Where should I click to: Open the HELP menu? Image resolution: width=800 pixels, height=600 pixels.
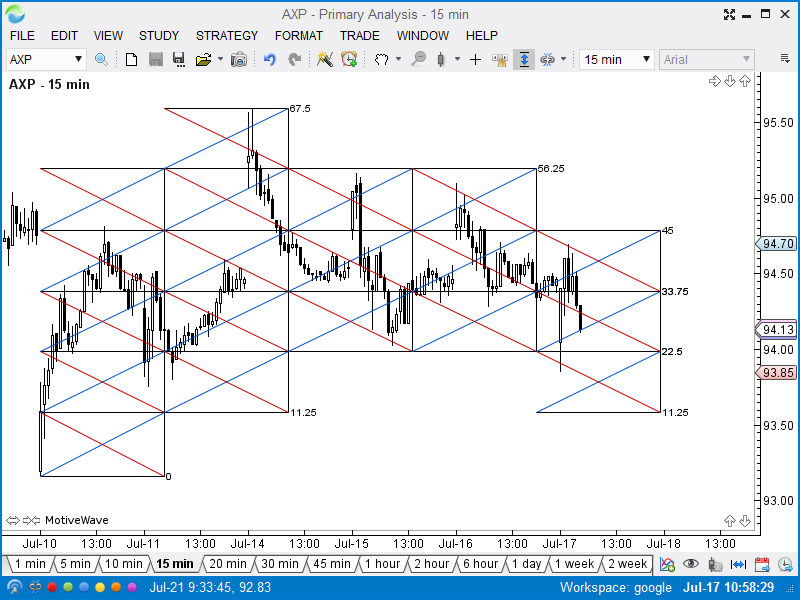pos(482,36)
